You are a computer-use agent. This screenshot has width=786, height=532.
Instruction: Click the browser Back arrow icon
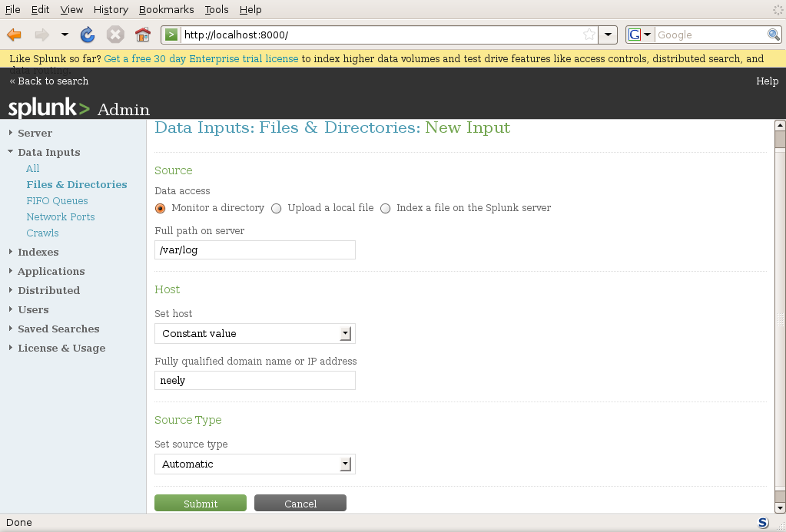tap(14, 35)
